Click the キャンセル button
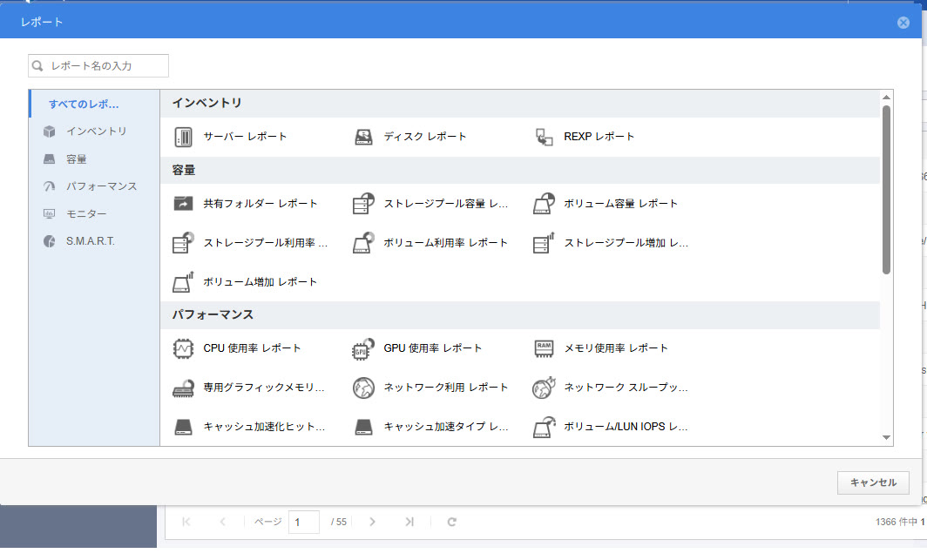Screen dimensions: 927x560 click(x=873, y=482)
